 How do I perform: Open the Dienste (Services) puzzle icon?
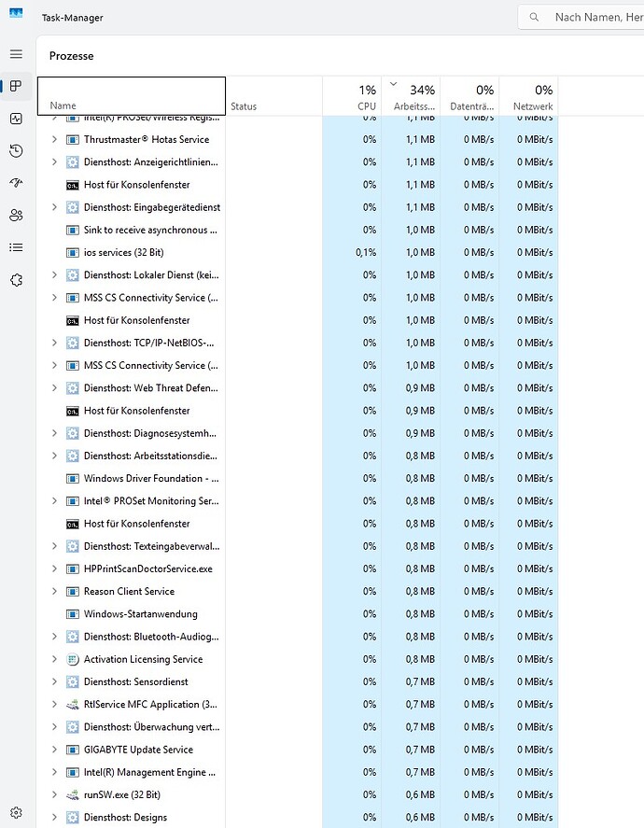click(16, 280)
